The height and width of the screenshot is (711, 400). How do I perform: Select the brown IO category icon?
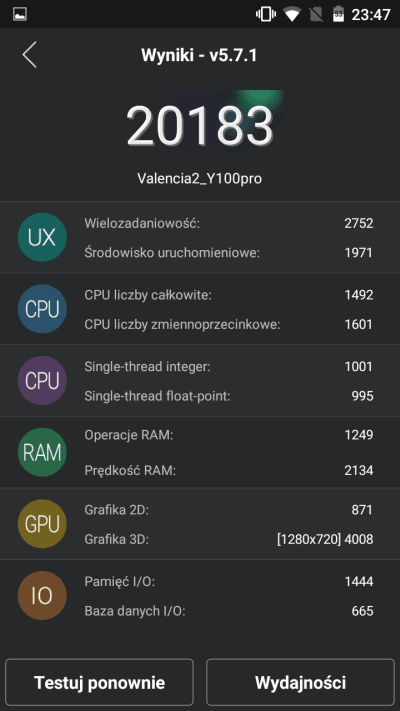point(42,595)
